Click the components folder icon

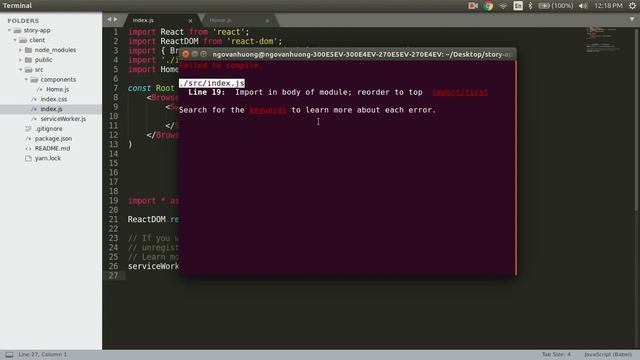(x=34, y=80)
